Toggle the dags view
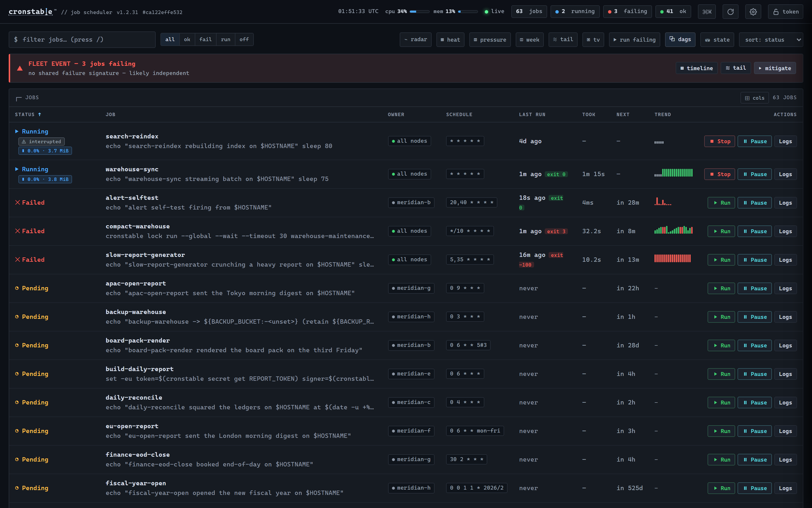Viewport: 812px width, 508px height. pos(680,40)
